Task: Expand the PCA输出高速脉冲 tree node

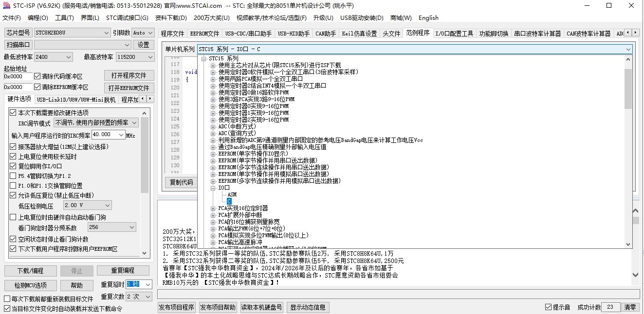Action: coord(213,242)
